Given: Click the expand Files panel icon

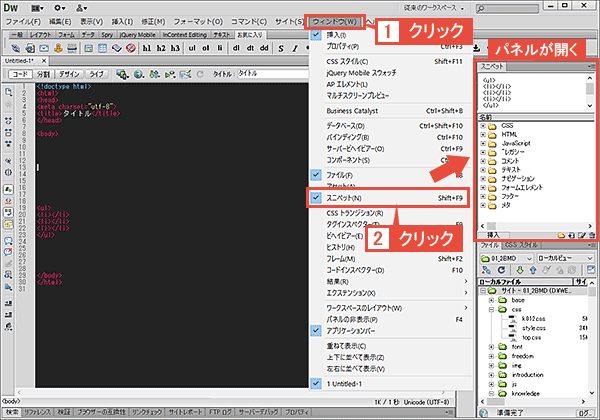Looking at the screenshot, I should coord(591,270).
